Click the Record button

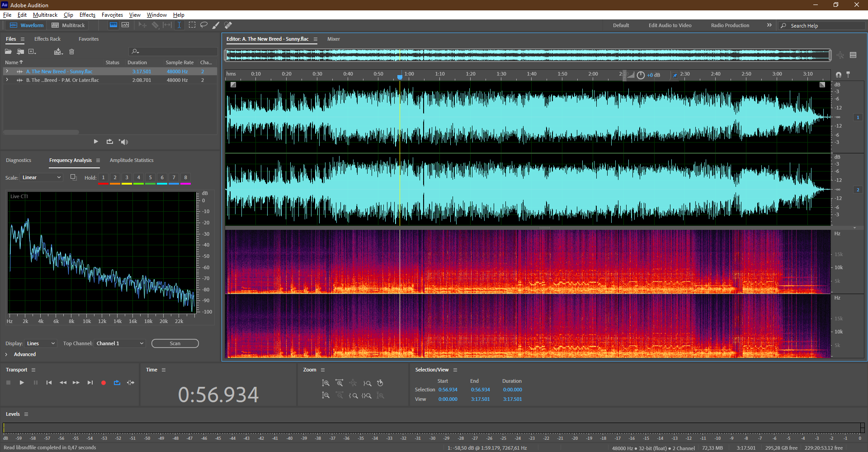pyautogui.click(x=104, y=383)
